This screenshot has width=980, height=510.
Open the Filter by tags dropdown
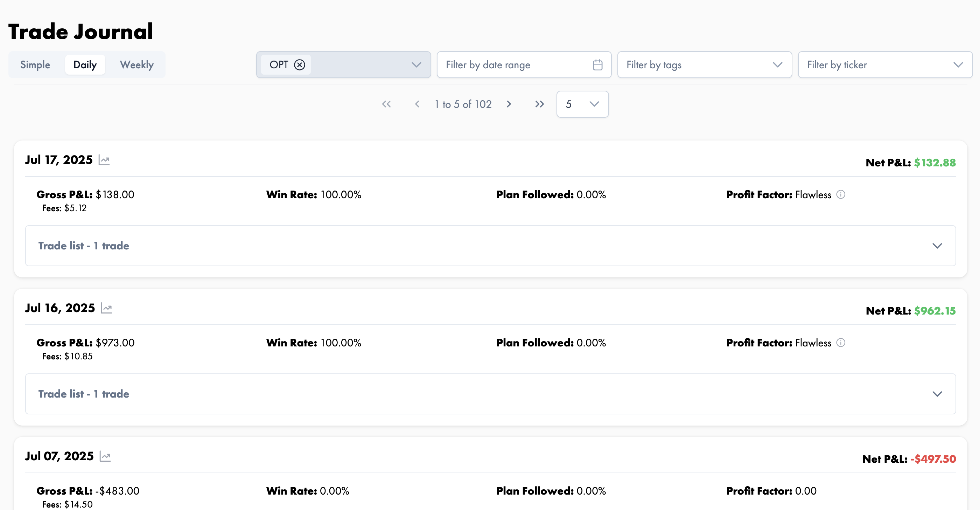pos(705,65)
